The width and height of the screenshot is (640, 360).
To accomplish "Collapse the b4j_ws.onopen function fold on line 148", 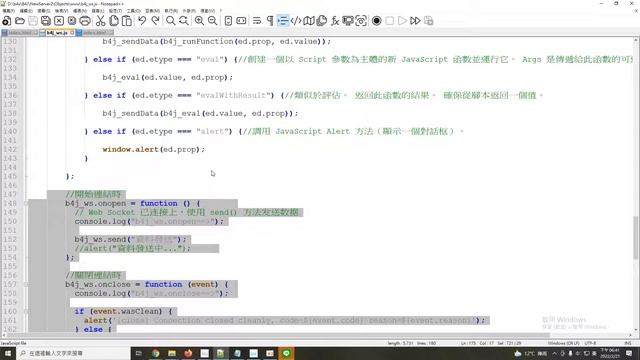I will click(x=26, y=203).
